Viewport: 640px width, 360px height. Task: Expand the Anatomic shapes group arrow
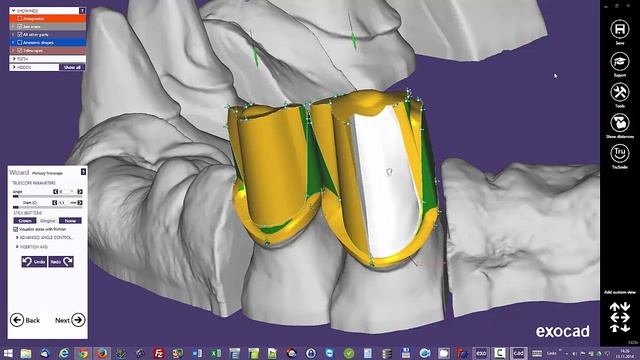coord(13,42)
